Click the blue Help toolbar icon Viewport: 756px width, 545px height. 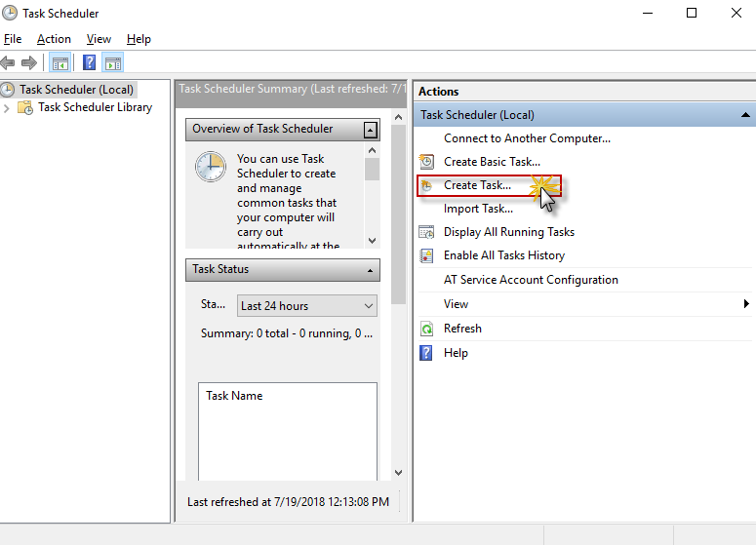pos(89,63)
